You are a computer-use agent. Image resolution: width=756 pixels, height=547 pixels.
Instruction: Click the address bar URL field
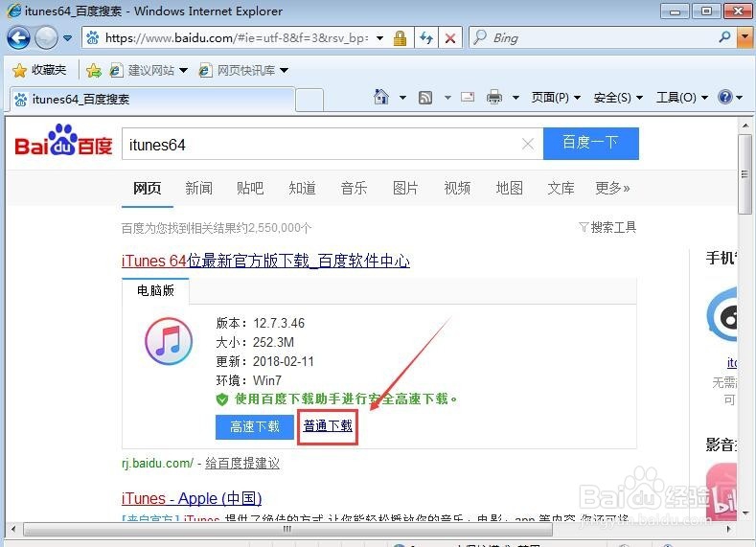236,38
